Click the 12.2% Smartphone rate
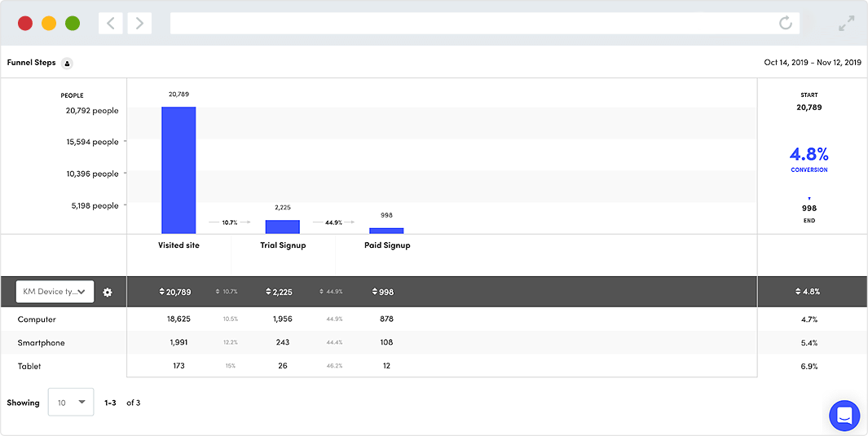868x436 pixels. coord(231,342)
